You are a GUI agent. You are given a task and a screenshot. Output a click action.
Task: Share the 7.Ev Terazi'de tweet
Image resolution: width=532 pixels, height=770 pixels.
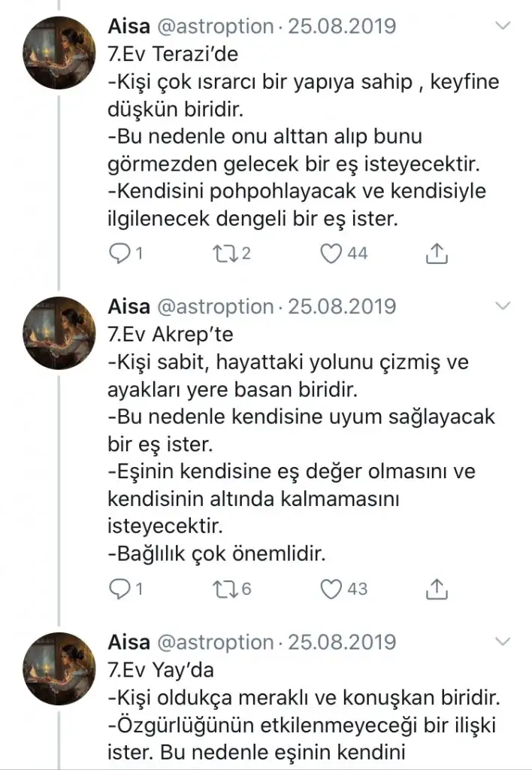[437, 254]
